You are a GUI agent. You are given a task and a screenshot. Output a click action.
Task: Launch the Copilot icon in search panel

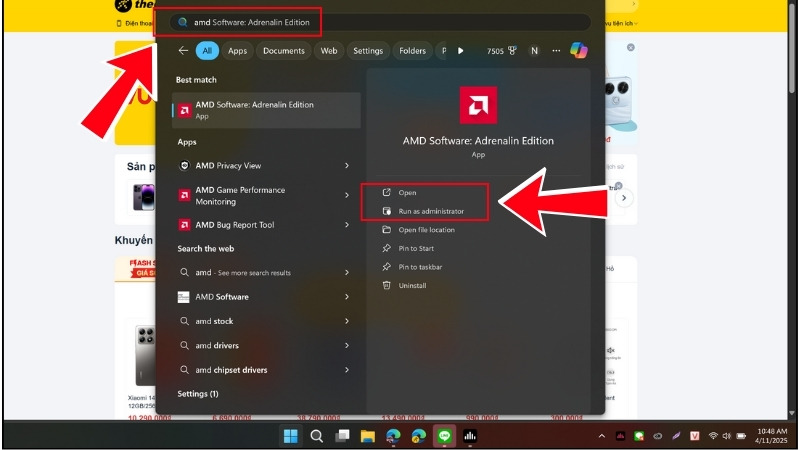[579, 51]
